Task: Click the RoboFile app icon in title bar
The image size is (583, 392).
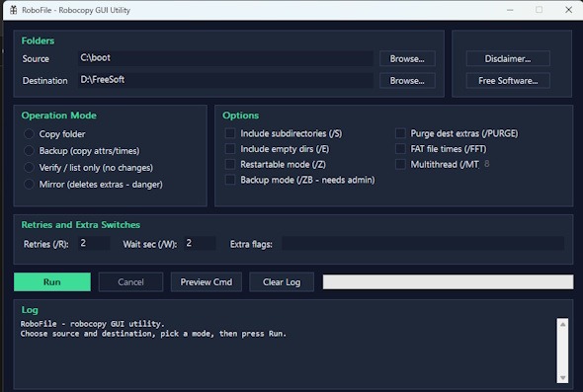Action: point(13,10)
